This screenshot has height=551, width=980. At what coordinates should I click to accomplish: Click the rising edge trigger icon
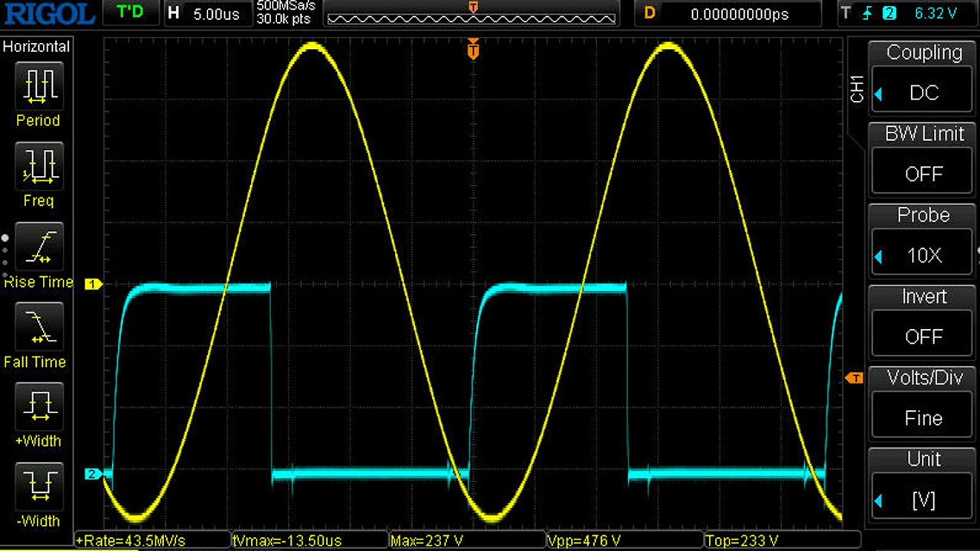tap(869, 13)
